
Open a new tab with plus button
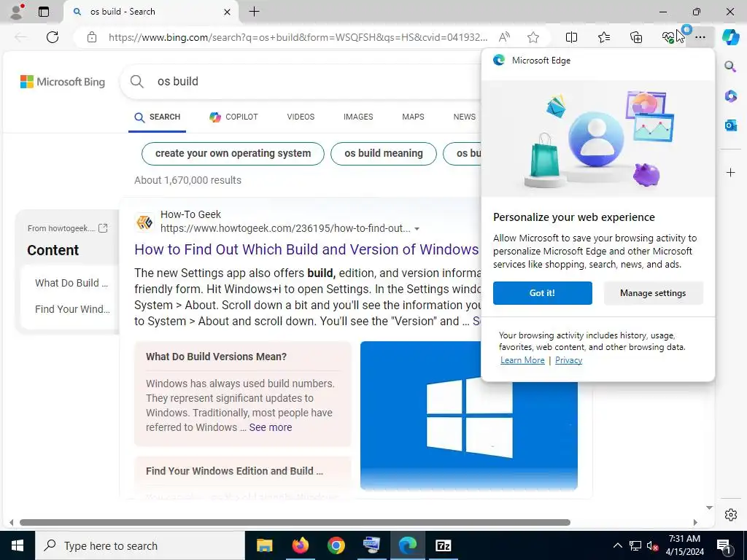pos(255,12)
